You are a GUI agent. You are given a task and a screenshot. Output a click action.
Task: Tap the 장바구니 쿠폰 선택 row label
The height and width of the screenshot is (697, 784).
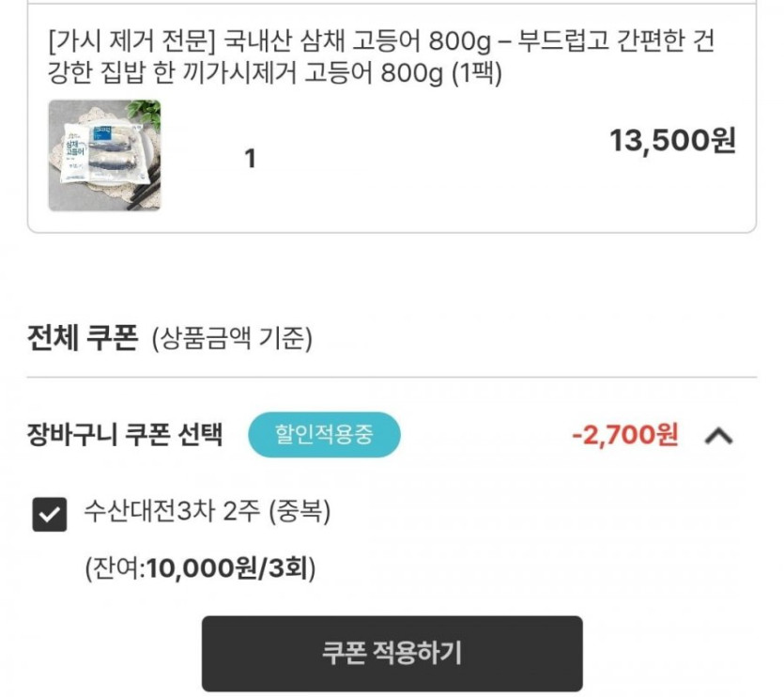tap(126, 435)
